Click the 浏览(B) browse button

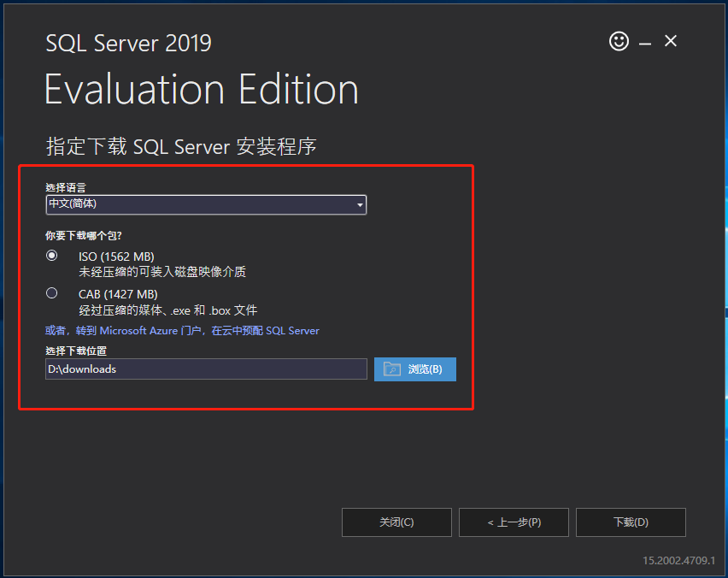pyautogui.click(x=415, y=369)
